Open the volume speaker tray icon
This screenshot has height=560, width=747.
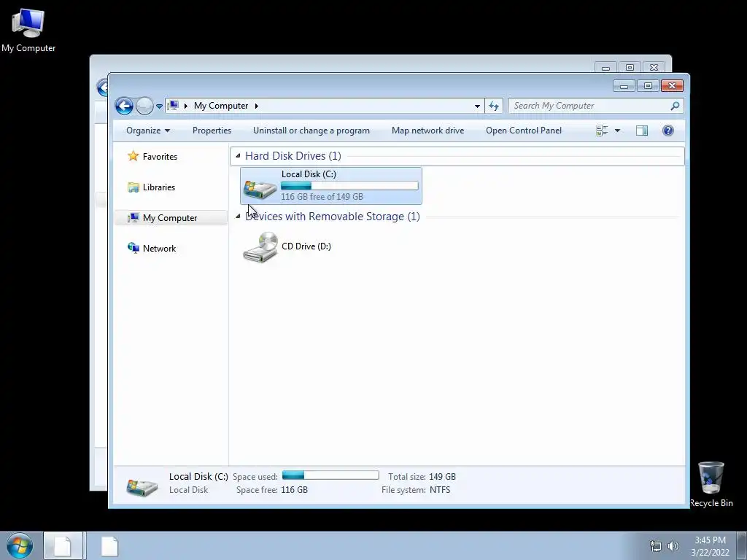[673, 546]
